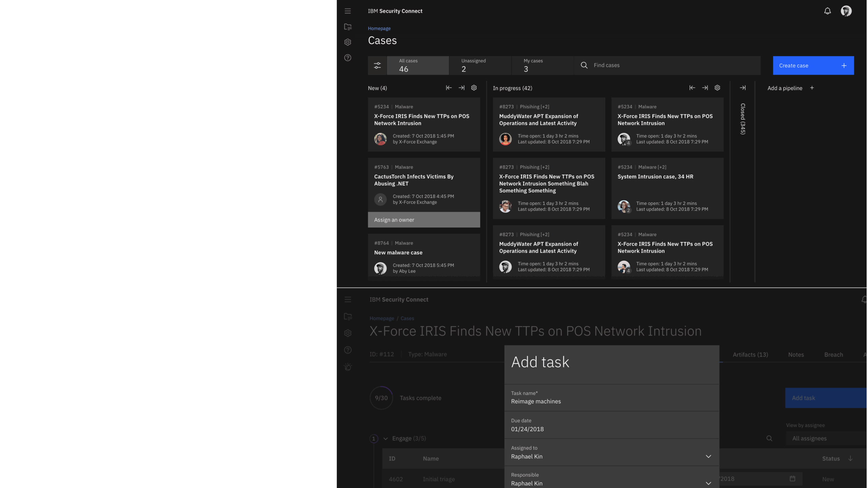Open the filter sliders icon beside All cases
Screen dimensions: 868x488
coord(377,65)
